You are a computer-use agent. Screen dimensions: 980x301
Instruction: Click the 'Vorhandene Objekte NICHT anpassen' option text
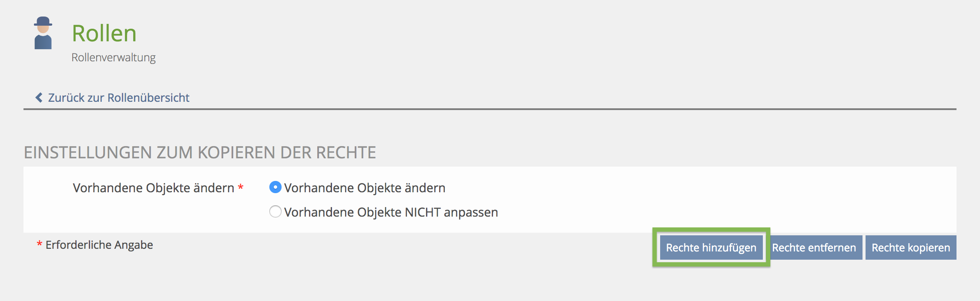[391, 212]
